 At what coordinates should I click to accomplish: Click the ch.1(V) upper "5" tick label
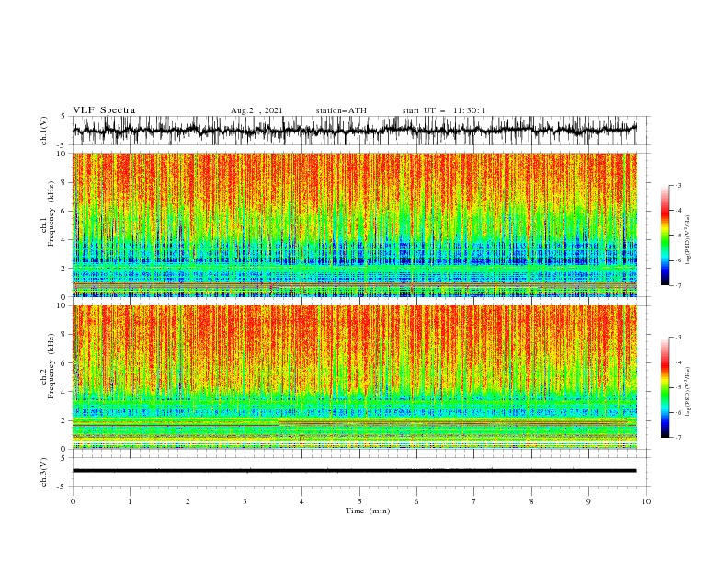(63, 117)
